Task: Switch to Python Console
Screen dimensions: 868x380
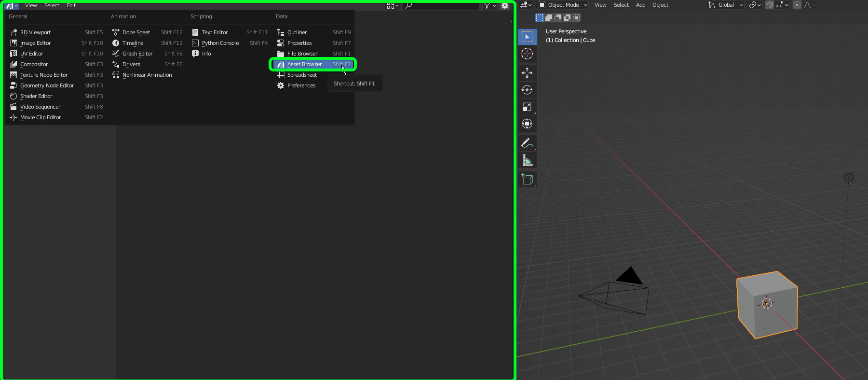Action: point(230,43)
